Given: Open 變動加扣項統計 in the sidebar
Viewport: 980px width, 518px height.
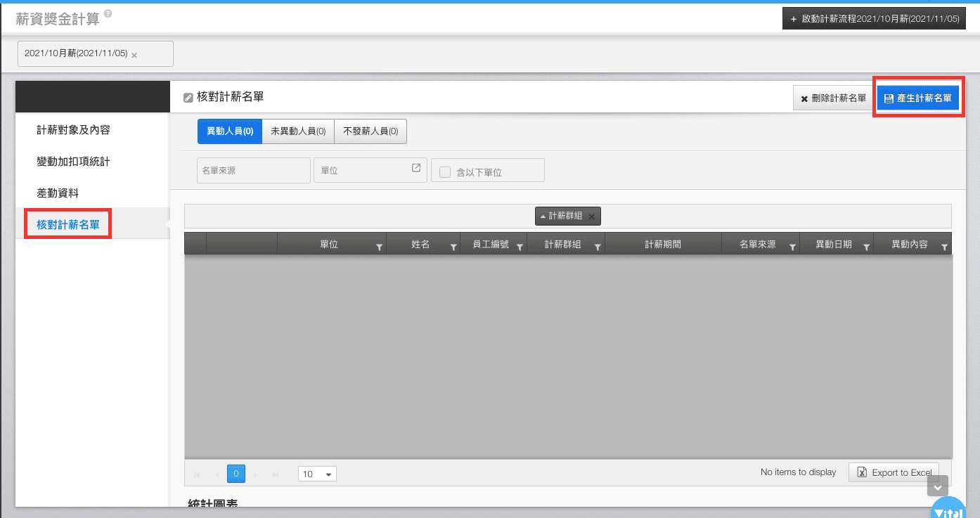Looking at the screenshot, I should pos(73,162).
